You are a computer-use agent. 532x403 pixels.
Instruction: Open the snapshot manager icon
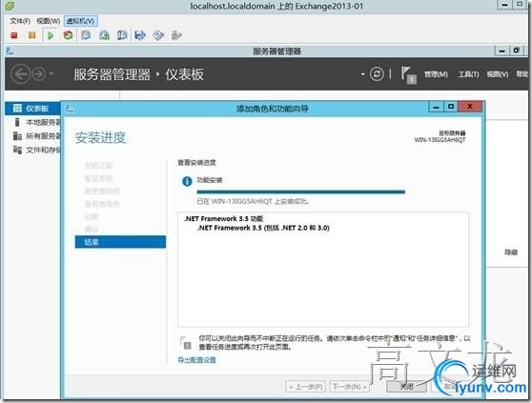pos(122,35)
